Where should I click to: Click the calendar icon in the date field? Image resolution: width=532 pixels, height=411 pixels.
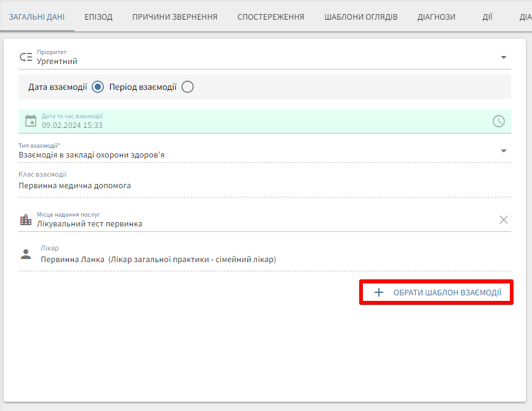[31, 121]
